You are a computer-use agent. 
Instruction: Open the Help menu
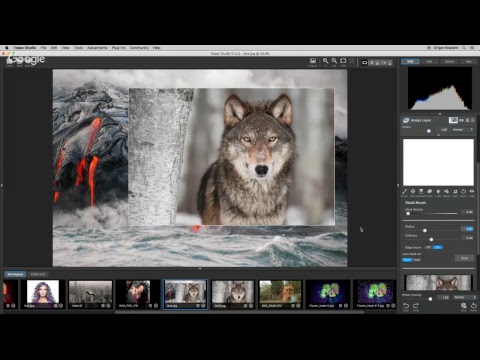(x=157, y=48)
